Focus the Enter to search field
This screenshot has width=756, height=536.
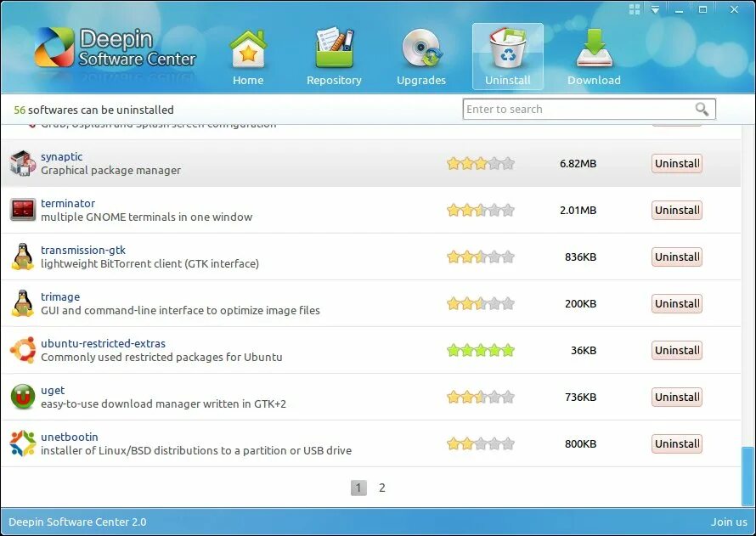(x=589, y=110)
